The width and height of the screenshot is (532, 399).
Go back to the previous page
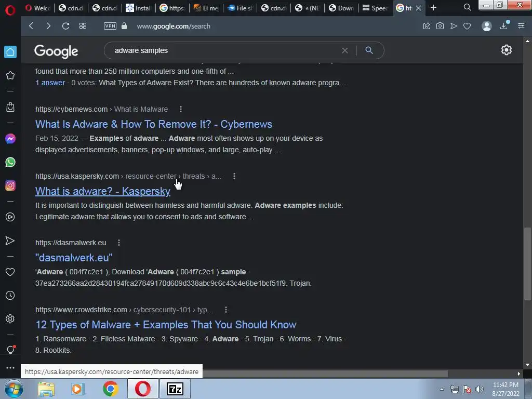tap(31, 26)
